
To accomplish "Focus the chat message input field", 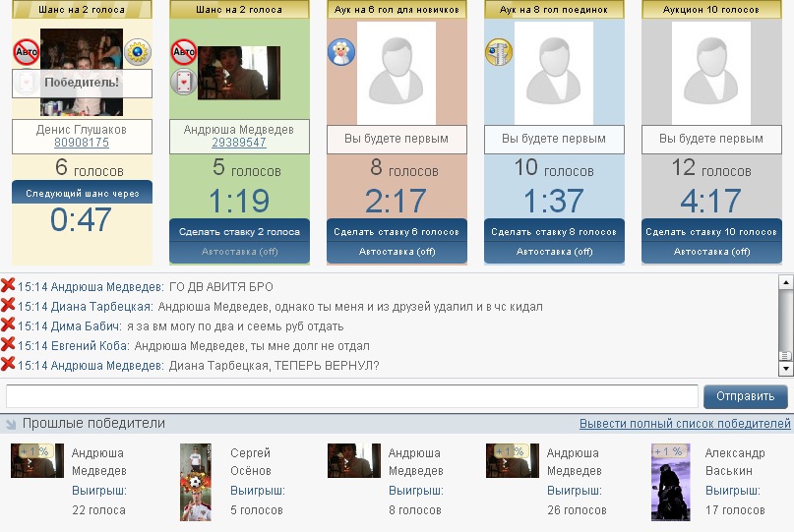I will coord(352,396).
